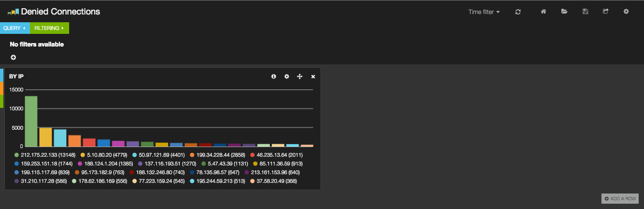
Task: Click the 50.97.121.69 cyan legend dot
Action: tap(134, 155)
